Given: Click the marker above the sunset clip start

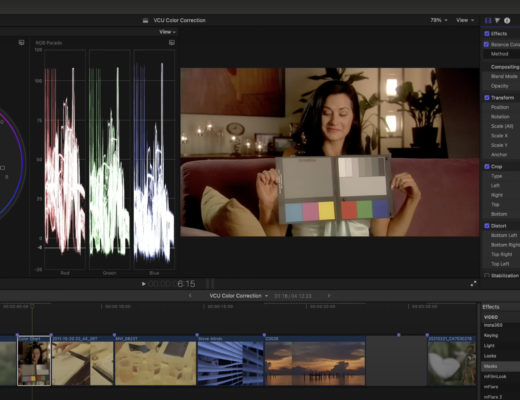Looking at the screenshot, I should point(264,334).
